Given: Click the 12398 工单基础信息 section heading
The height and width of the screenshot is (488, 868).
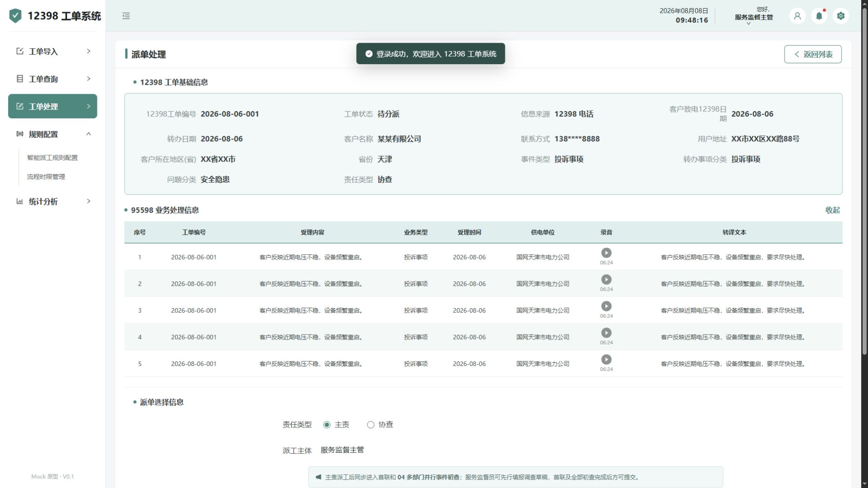Looking at the screenshot, I should [174, 82].
